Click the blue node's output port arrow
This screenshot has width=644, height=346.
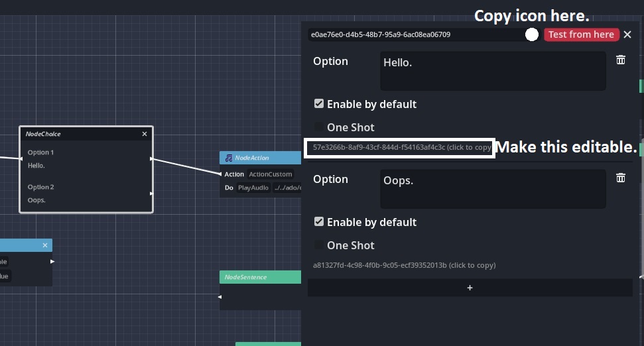tap(52, 261)
